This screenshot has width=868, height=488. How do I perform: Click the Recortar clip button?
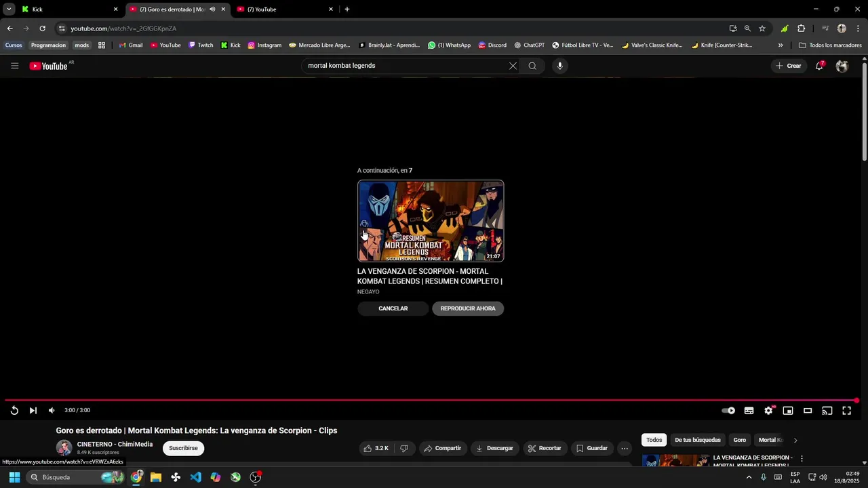coord(545,448)
